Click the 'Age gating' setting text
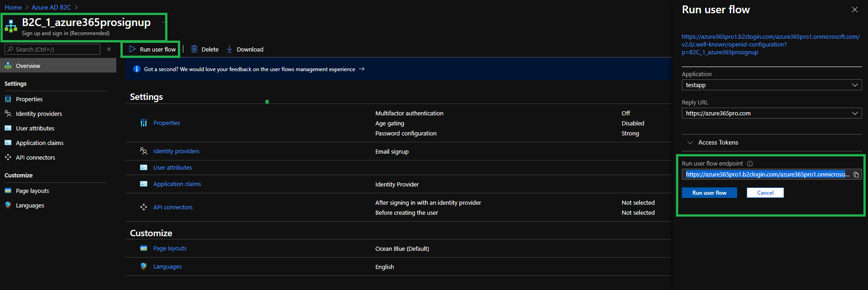The width and height of the screenshot is (868, 290). pos(390,123)
